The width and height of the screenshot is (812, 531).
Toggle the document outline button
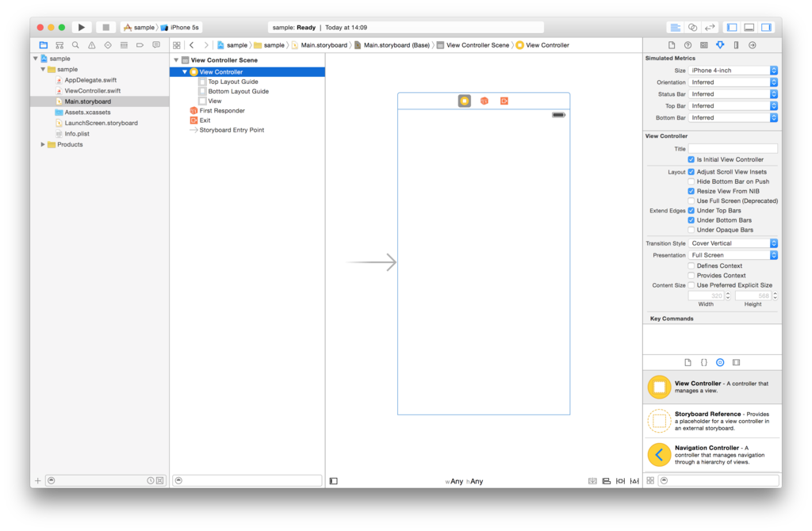point(334,481)
